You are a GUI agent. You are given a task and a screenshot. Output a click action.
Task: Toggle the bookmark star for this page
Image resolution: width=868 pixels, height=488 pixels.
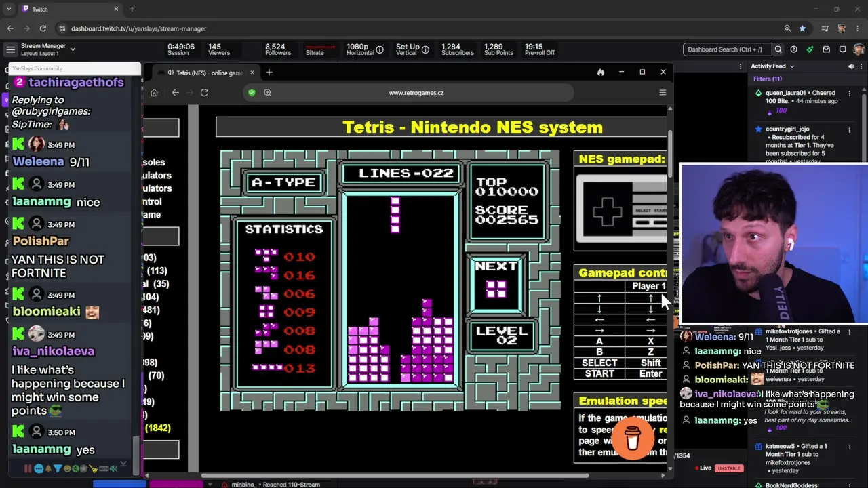(x=802, y=28)
